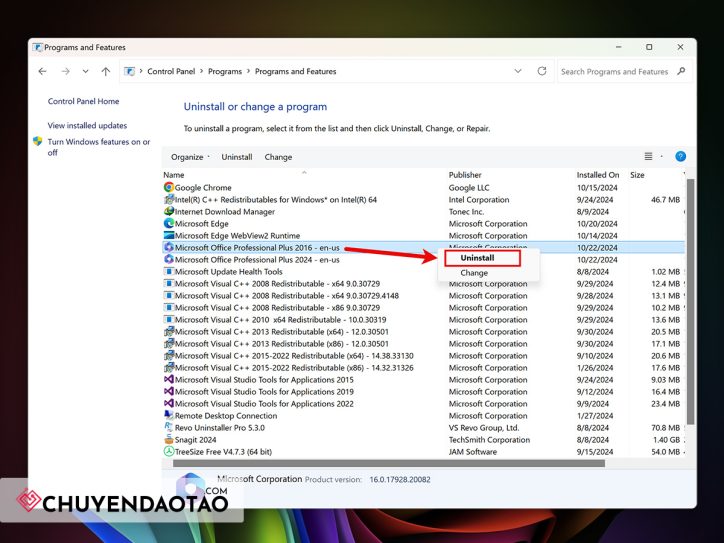Select the TreeSize Free icon
This screenshot has width=724, height=543.
pyautogui.click(x=169, y=451)
